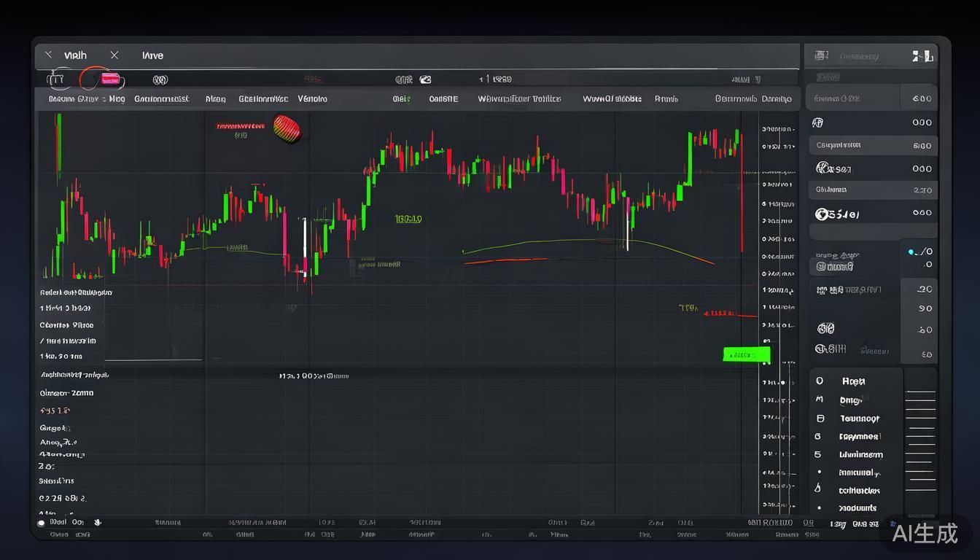The width and height of the screenshot is (980, 560).
Task: Click the square icon beside 'Tounnoot' entry
Action: pos(820,419)
